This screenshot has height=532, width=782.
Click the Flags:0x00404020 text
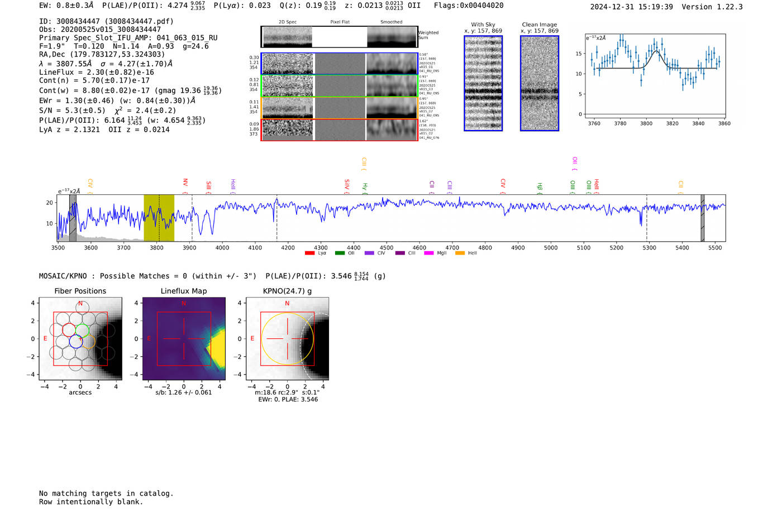pyautogui.click(x=469, y=6)
